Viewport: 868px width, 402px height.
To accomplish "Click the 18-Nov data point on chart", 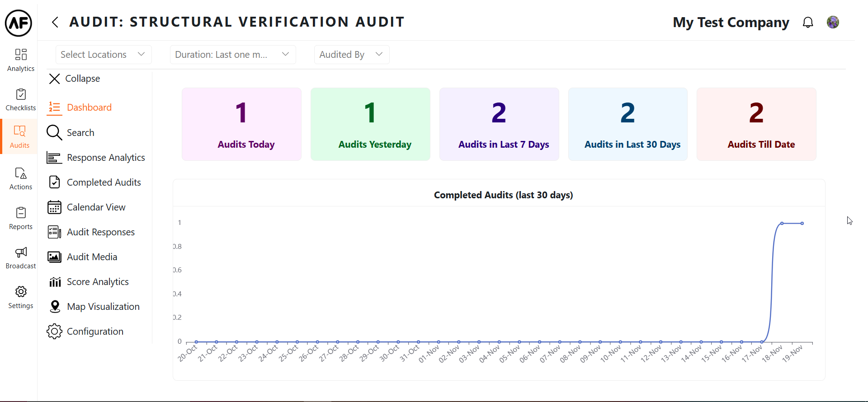I will [782, 224].
